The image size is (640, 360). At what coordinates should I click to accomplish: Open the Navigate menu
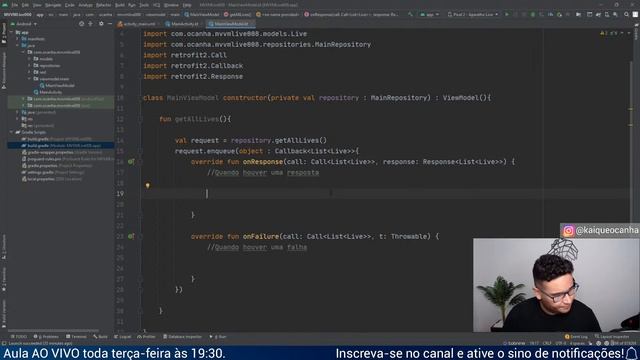(53, 5)
